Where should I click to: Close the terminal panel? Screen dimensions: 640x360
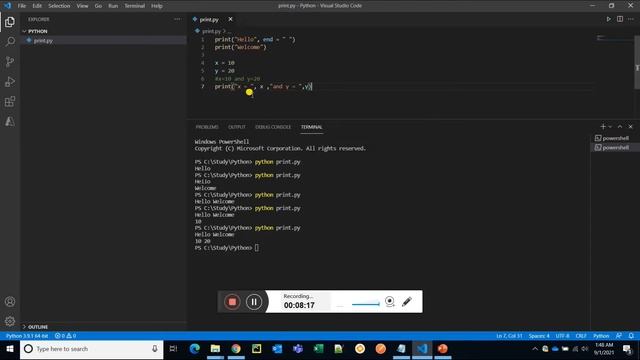tap(630, 127)
